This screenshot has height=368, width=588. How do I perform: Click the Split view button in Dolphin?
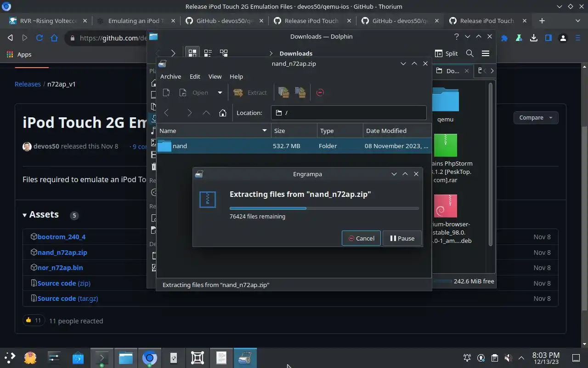(x=446, y=53)
